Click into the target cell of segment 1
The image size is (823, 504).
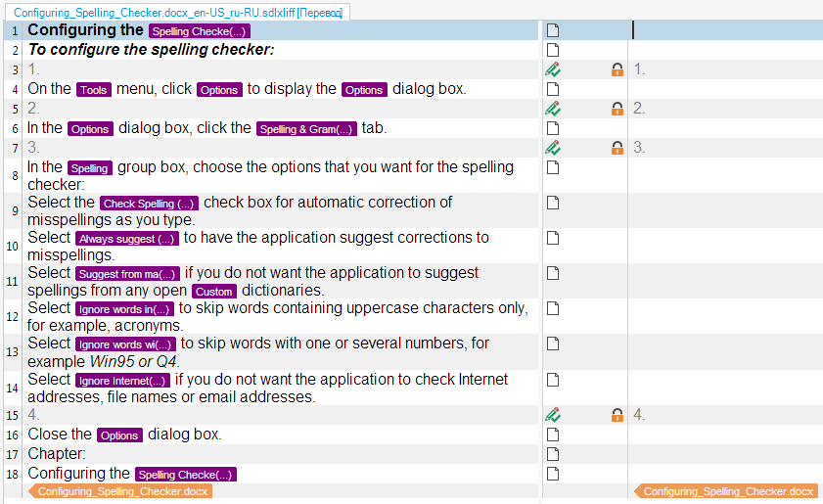coord(724,30)
